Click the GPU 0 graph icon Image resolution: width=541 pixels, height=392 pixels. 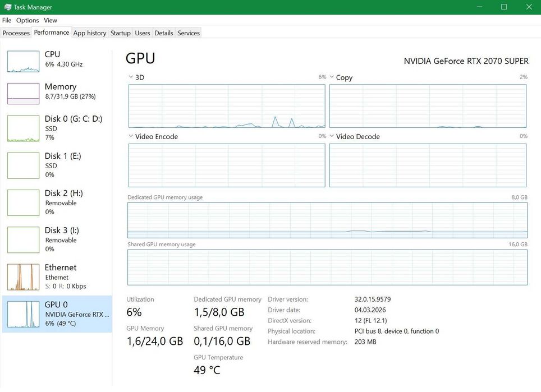23,314
